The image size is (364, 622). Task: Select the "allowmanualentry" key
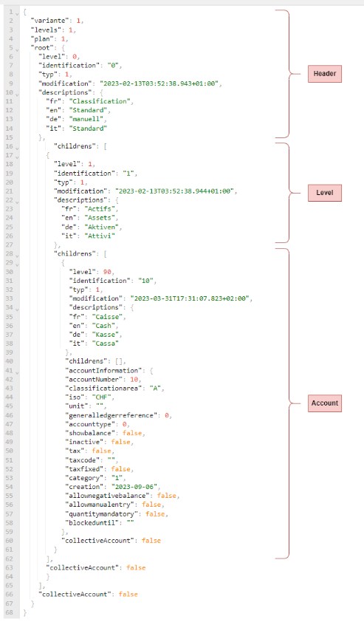[x=101, y=505]
